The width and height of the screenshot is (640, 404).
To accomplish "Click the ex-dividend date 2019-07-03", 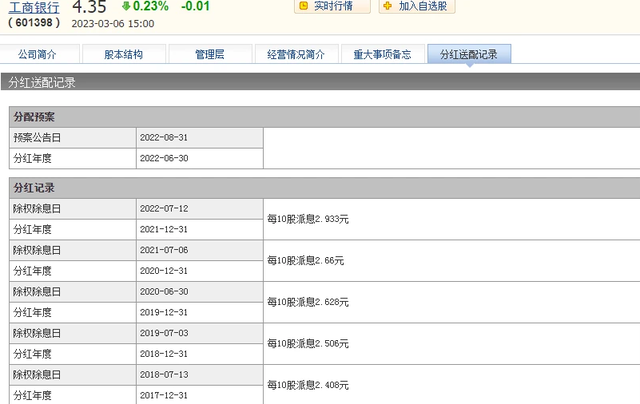I will tap(164, 333).
